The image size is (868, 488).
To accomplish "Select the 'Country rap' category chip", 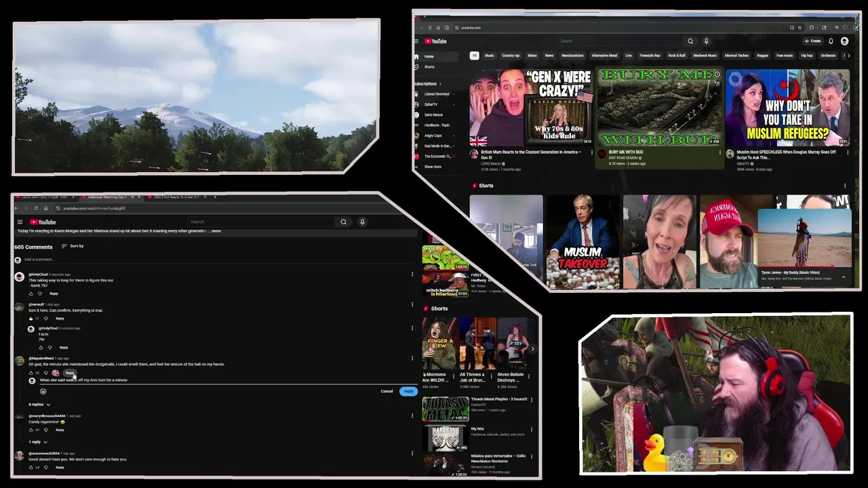I will point(511,56).
